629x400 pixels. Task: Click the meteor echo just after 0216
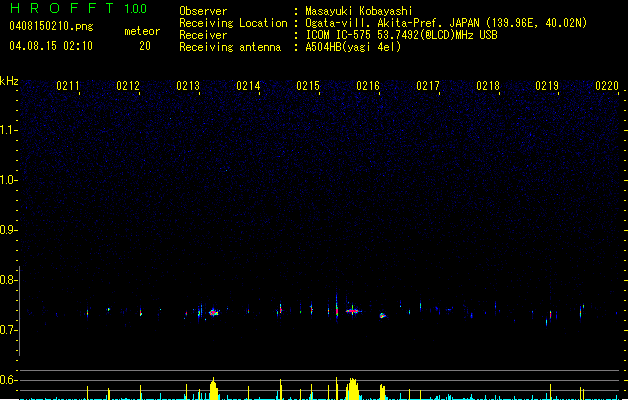pos(383,316)
